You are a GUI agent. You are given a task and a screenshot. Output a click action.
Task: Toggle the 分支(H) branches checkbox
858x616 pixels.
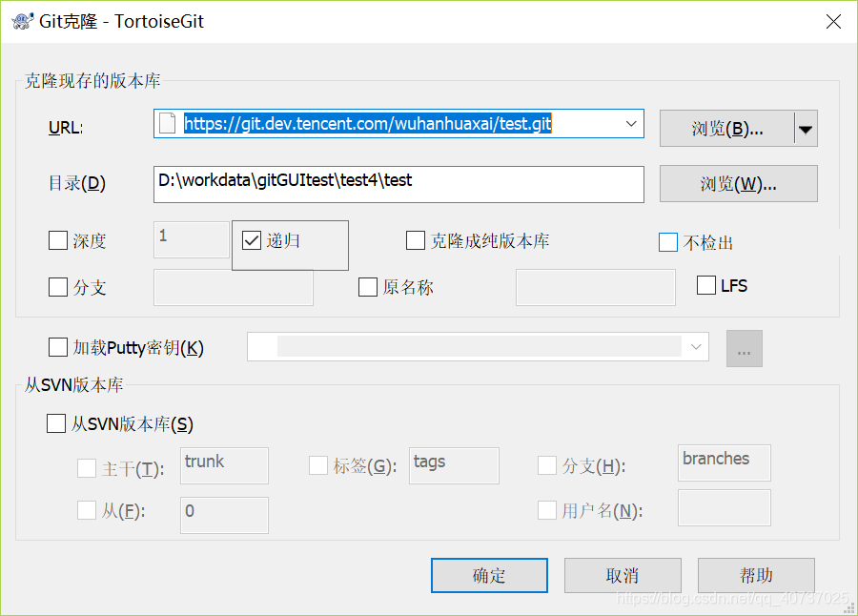coord(547,465)
